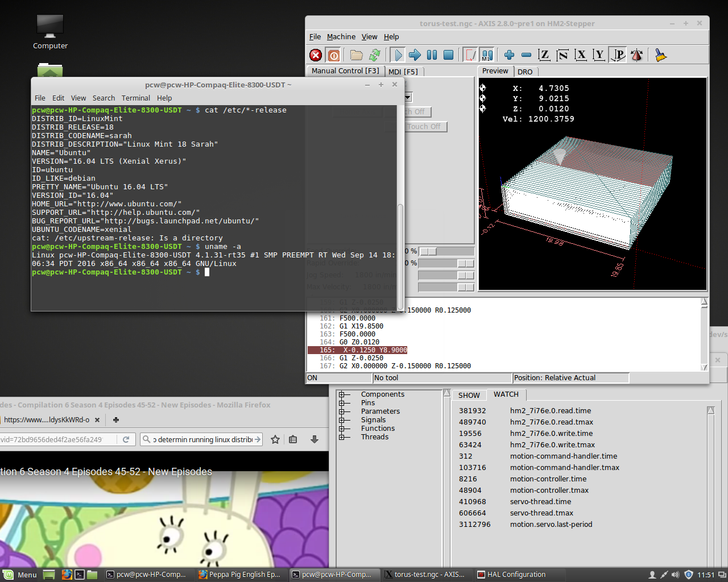Adjust Max Velocity slider in AXIS

(x=446, y=287)
